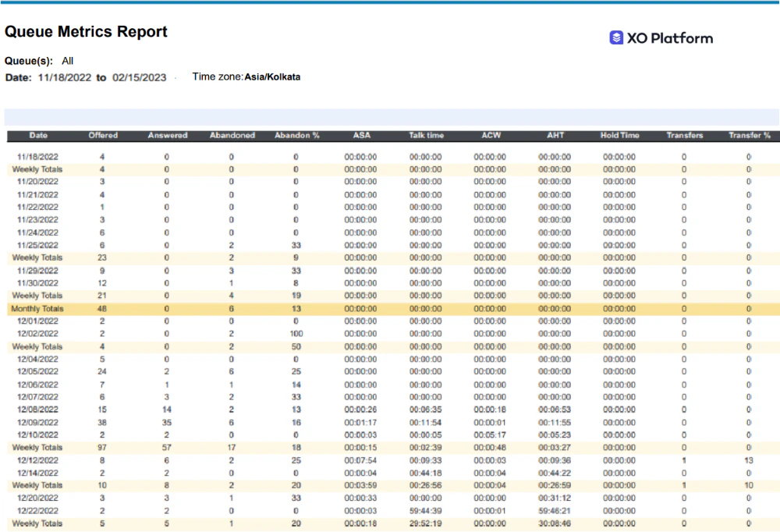Expand the Monthly Totals row
780x532 pixels.
click(36, 308)
